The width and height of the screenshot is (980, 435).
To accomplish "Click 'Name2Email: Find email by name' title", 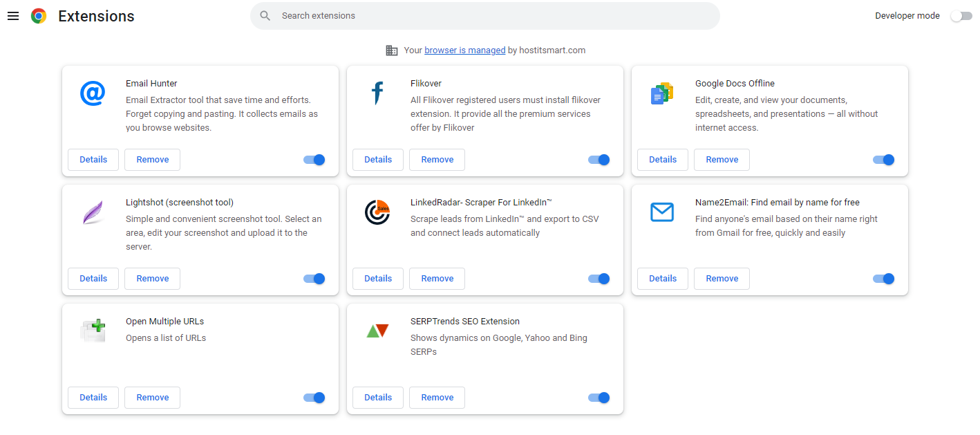I will coord(778,203).
